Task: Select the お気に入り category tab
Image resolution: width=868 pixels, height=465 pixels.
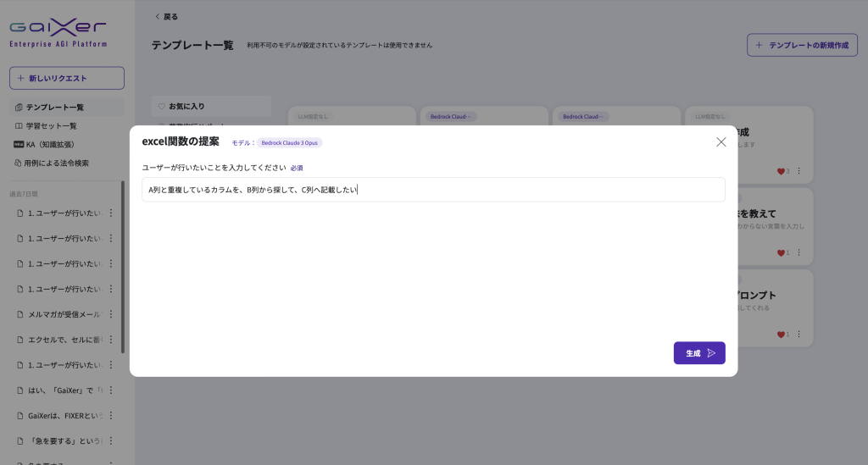Action: coord(186,107)
